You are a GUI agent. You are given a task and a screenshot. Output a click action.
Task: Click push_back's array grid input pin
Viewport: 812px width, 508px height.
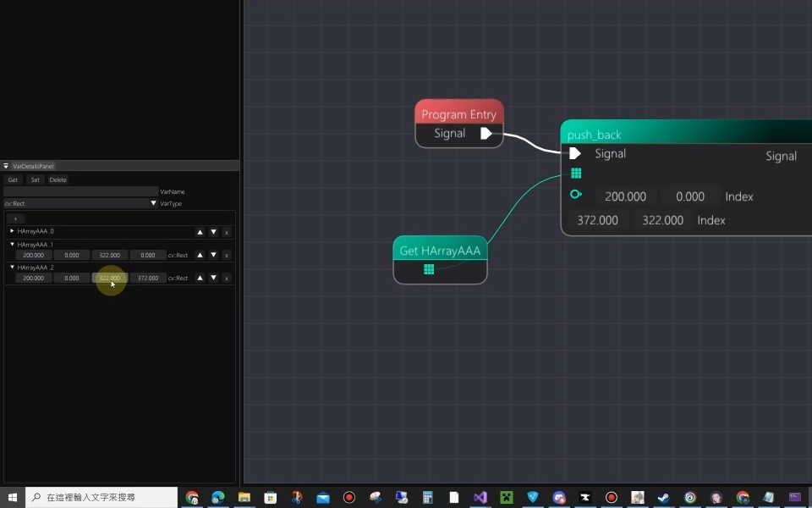[576, 173]
